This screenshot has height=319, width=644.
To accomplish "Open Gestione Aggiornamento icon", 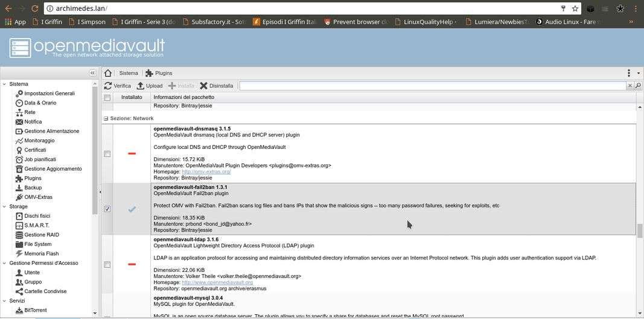I will coord(19,169).
